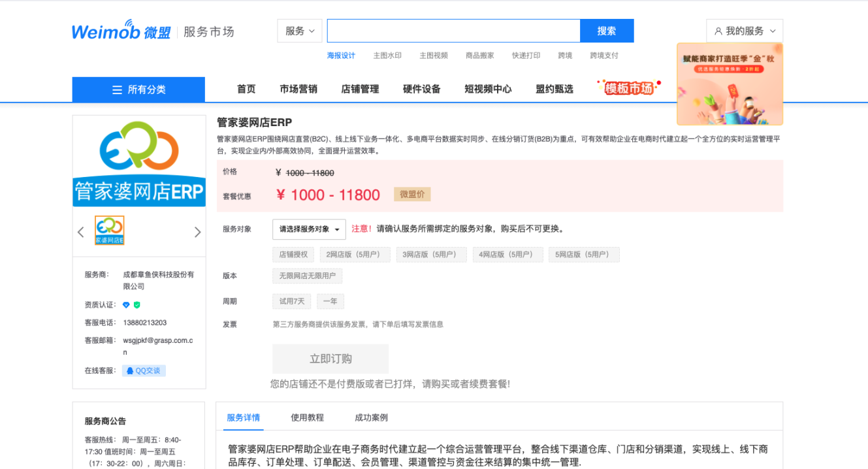Open the 市场营销 nav item
Screen dimensions: 868x469
click(298, 89)
